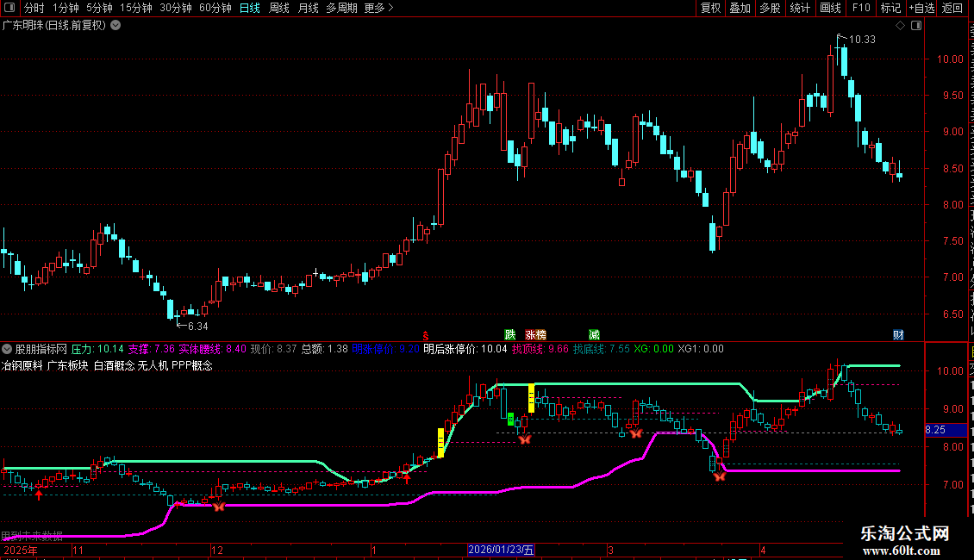Open the 多股 multi-stock view
Image resolution: width=974 pixels, height=560 pixels.
(771, 8)
